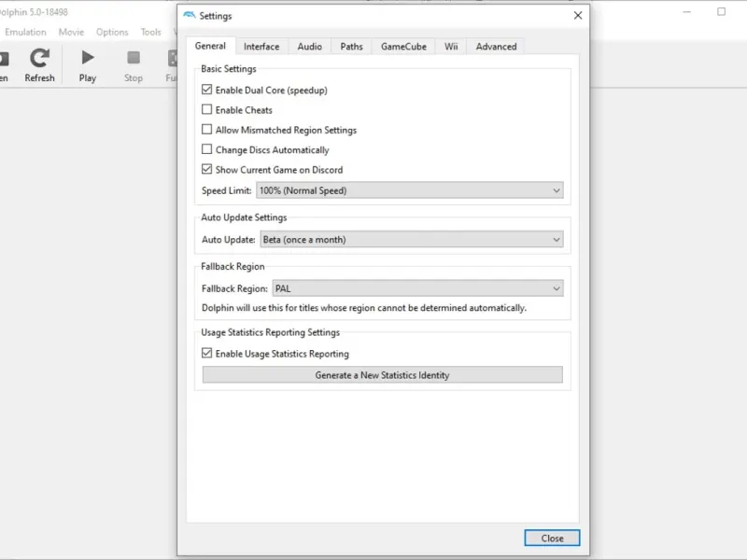747x560 pixels.
Task: Open the Options menu in Dolphin window
Action: click(112, 32)
